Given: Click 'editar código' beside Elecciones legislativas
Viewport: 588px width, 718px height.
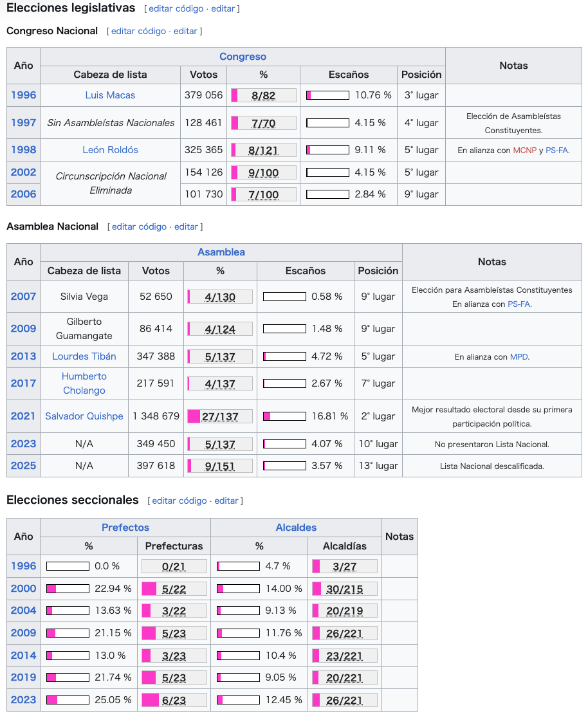Looking at the screenshot, I should (x=174, y=9).
